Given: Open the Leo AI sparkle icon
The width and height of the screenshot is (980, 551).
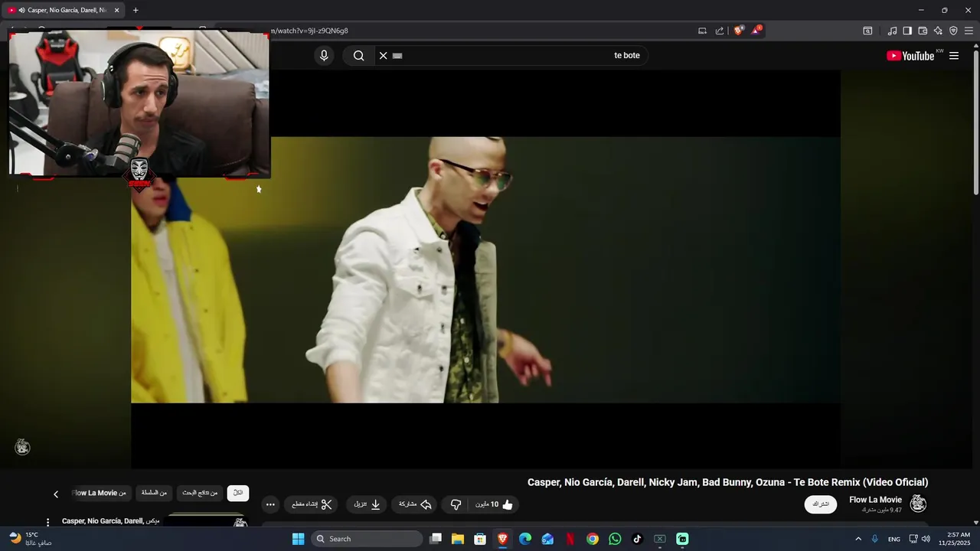Looking at the screenshot, I should coord(938,31).
